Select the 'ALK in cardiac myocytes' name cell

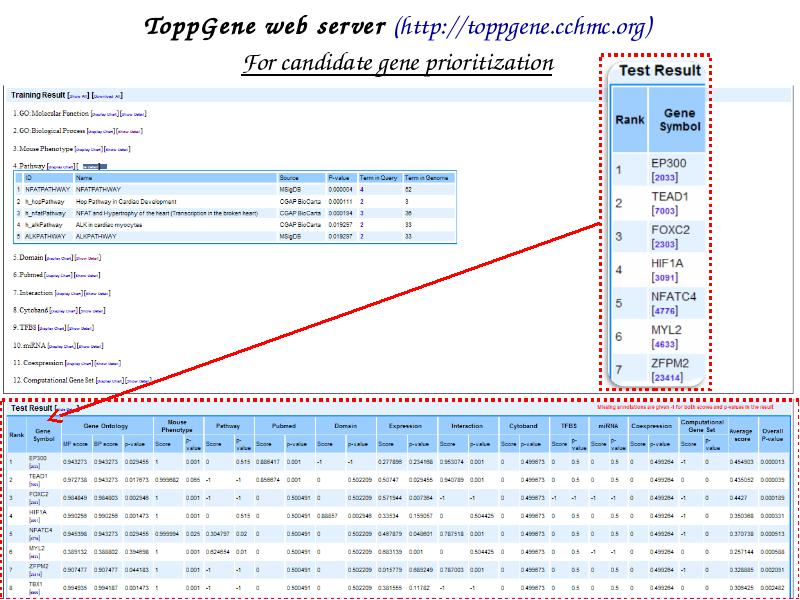[109, 225]
